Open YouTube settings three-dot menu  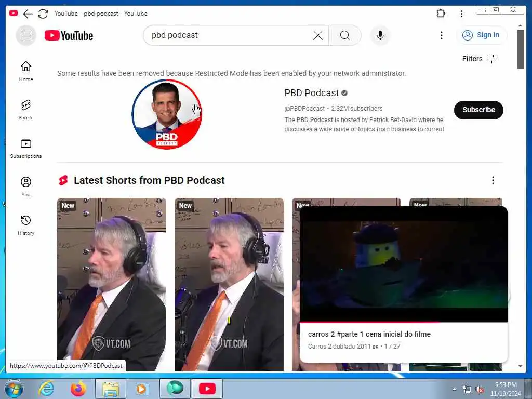[441, 35]
